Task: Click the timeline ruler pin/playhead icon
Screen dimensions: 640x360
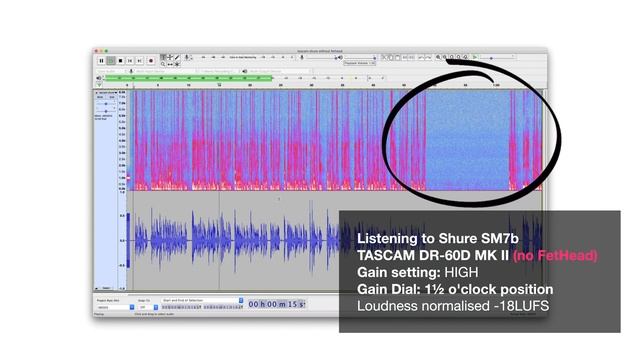Action: coord(99,85)
